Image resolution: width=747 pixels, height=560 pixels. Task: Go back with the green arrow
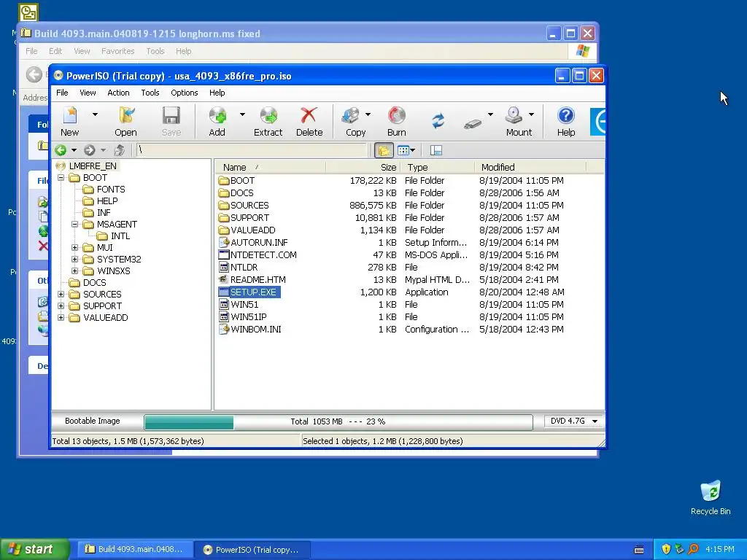[x=61, y=150]
